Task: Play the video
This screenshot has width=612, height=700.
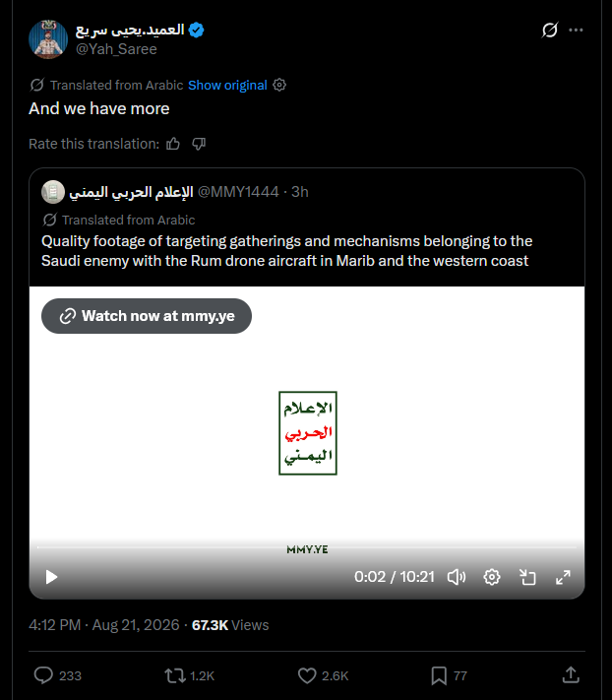Action: coord(52,577)
